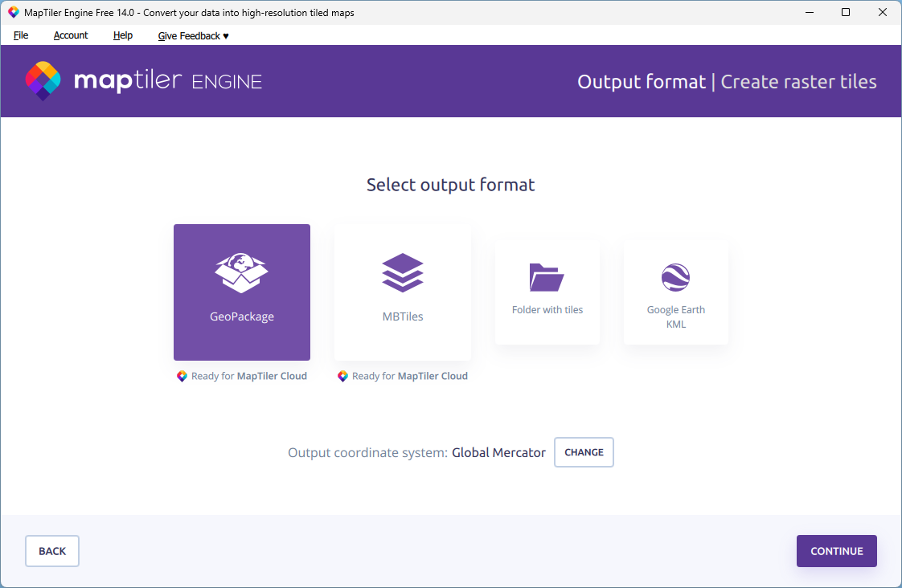Click the MapTiler logo in the header

point(43,81)
